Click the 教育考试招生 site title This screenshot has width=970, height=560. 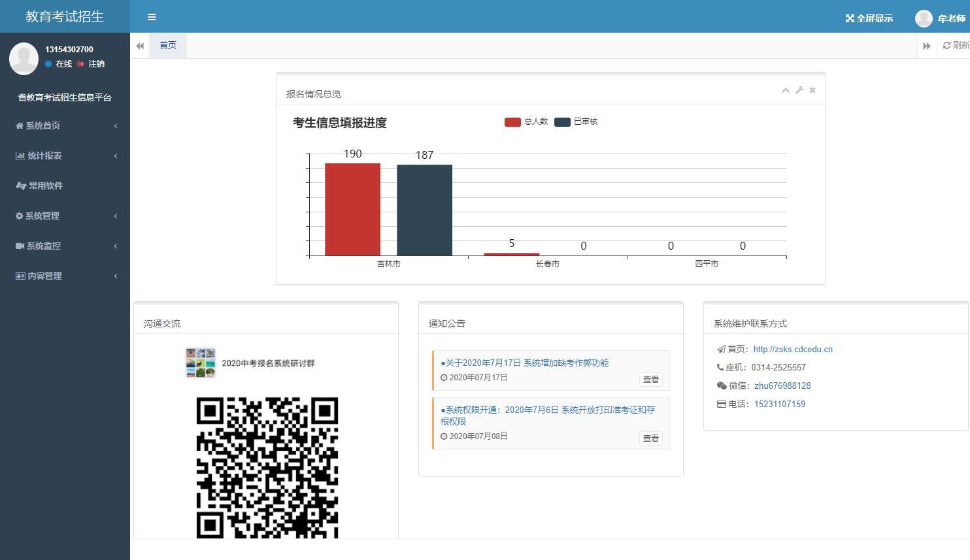click(65, 17)
